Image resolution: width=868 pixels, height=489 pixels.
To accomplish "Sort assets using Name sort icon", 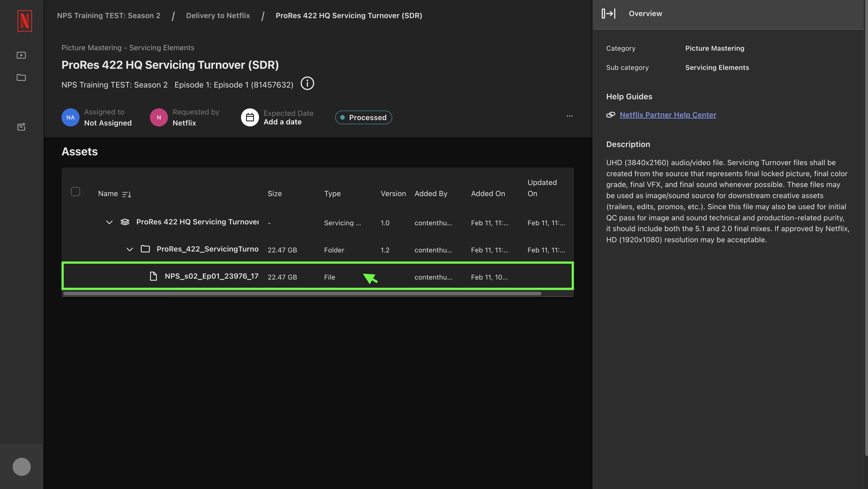I will pyautogui.click(x=127, y=194).
